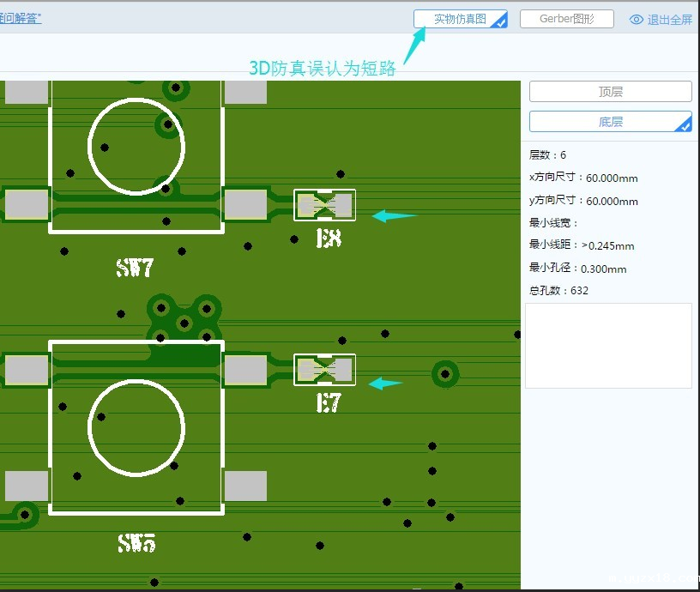The width and height of the screenshot is (700, 592).
Task: Open the underlined link ending in 解答
Action: (x=20, y=18)
